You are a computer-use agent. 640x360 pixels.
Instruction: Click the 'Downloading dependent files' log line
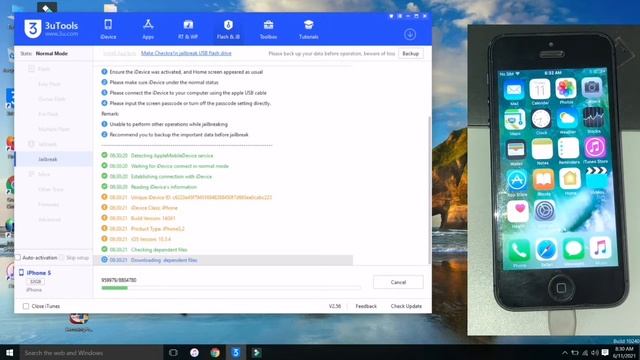coord(223,260)
